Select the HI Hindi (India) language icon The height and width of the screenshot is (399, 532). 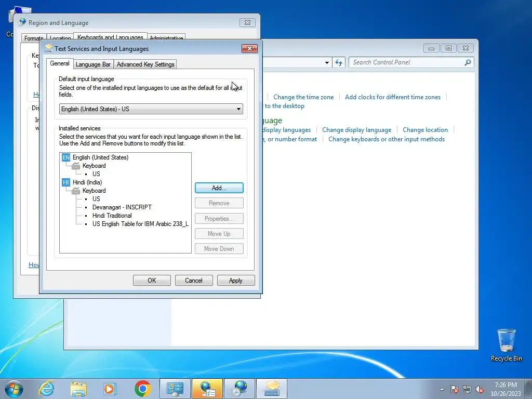[x=66, y=182]
